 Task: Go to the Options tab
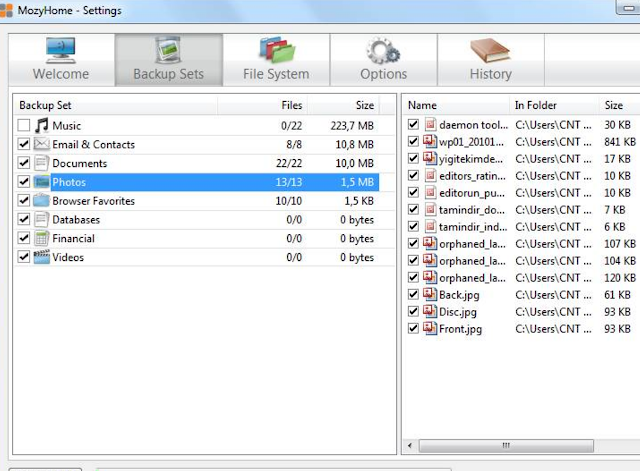[x=384, y=60]
